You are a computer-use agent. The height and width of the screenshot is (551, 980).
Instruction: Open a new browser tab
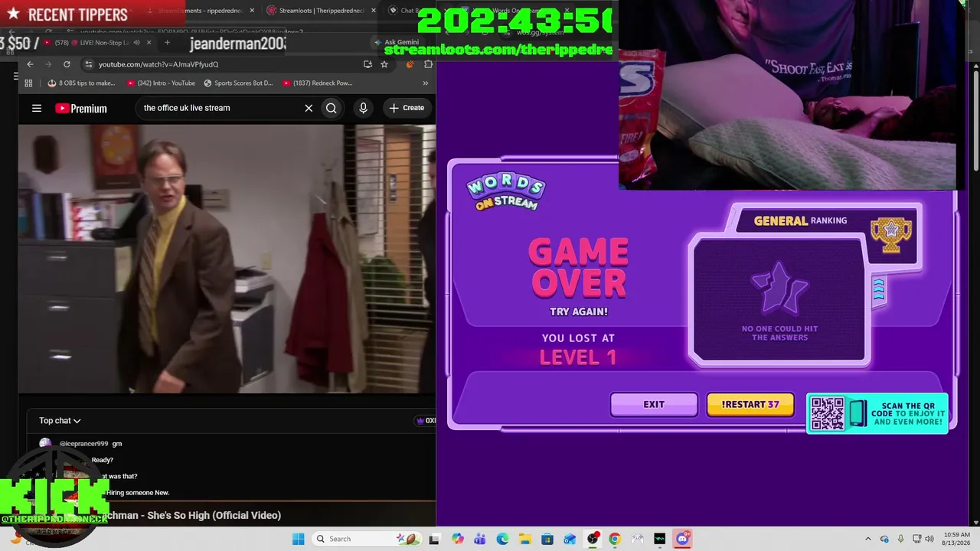167,43
